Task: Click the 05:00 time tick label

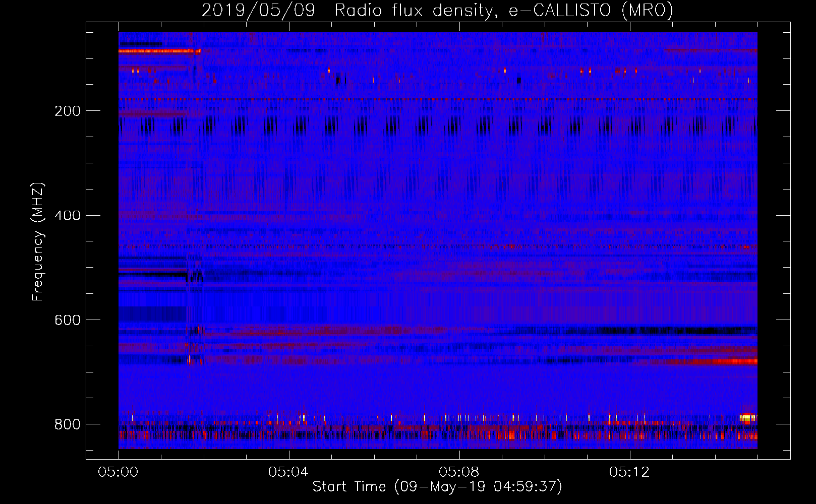Action: point(119,472)
